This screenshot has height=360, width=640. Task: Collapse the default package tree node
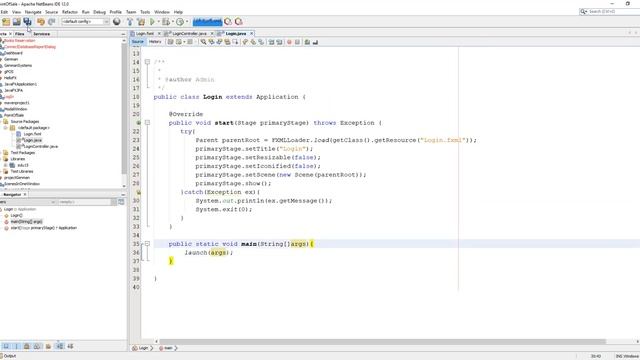6,128
